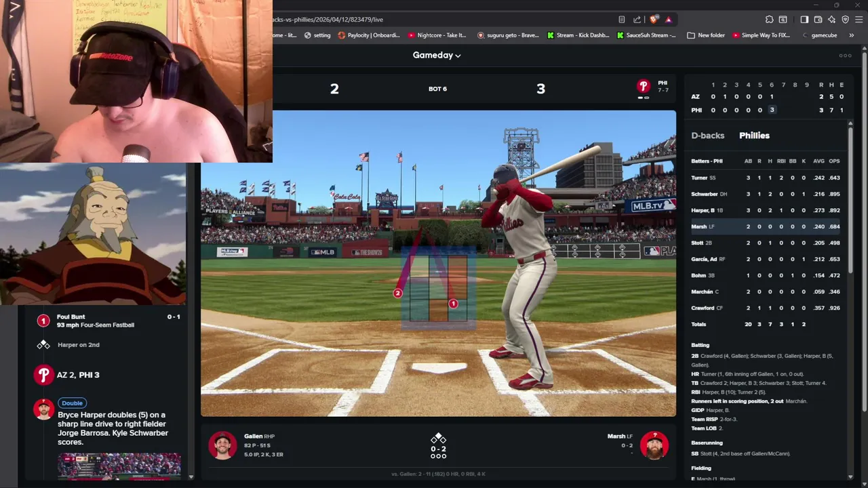
Task: Open the 'Paylocity | Onboardi...' bookmark
Action: click(x=369, y=35)
